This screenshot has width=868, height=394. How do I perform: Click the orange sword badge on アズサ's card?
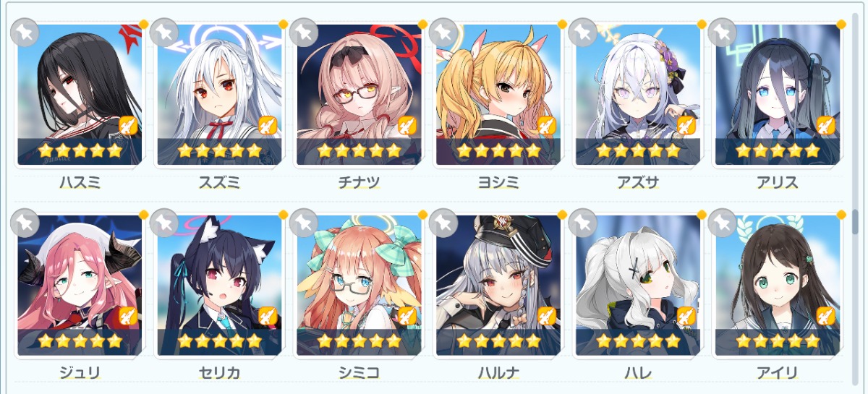coord(686,126)
